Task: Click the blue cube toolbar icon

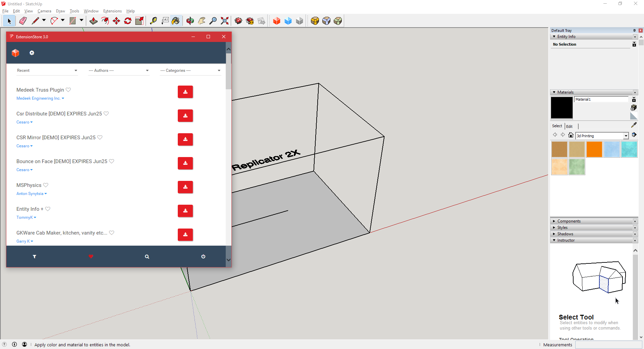Action: click(288, 21)
